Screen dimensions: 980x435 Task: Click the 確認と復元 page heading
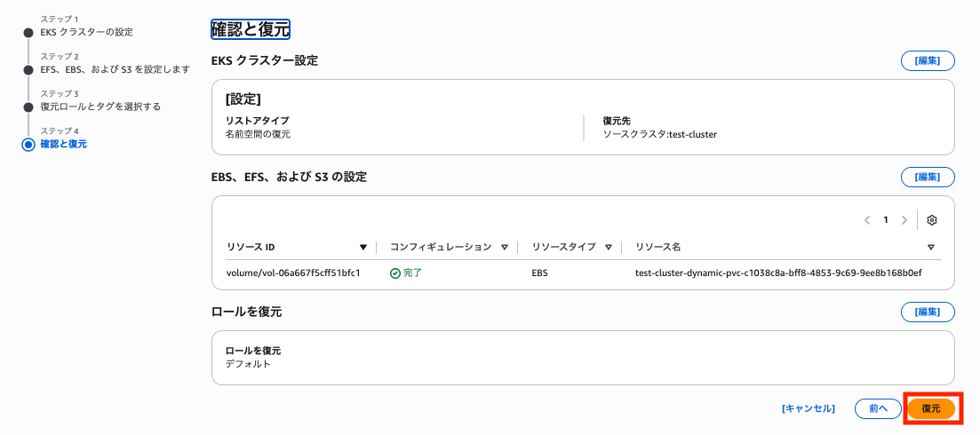(x=251, y=29)
